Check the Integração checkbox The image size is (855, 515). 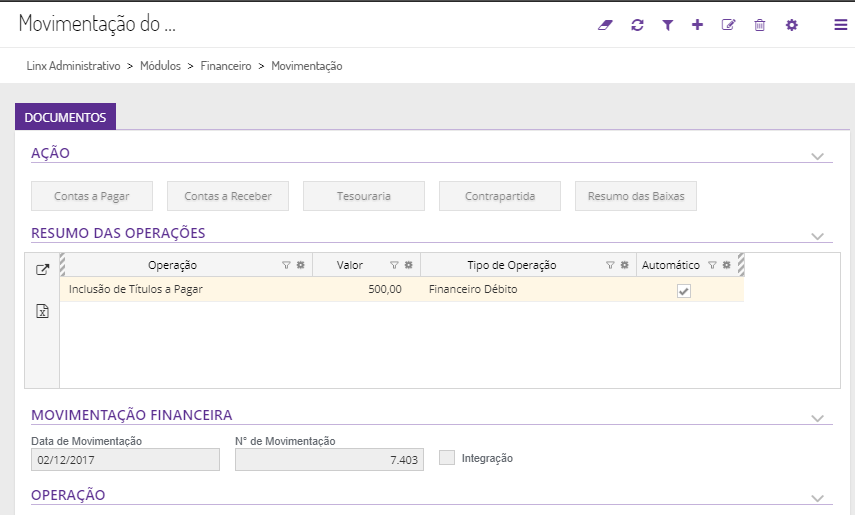[x=447, y=458]
